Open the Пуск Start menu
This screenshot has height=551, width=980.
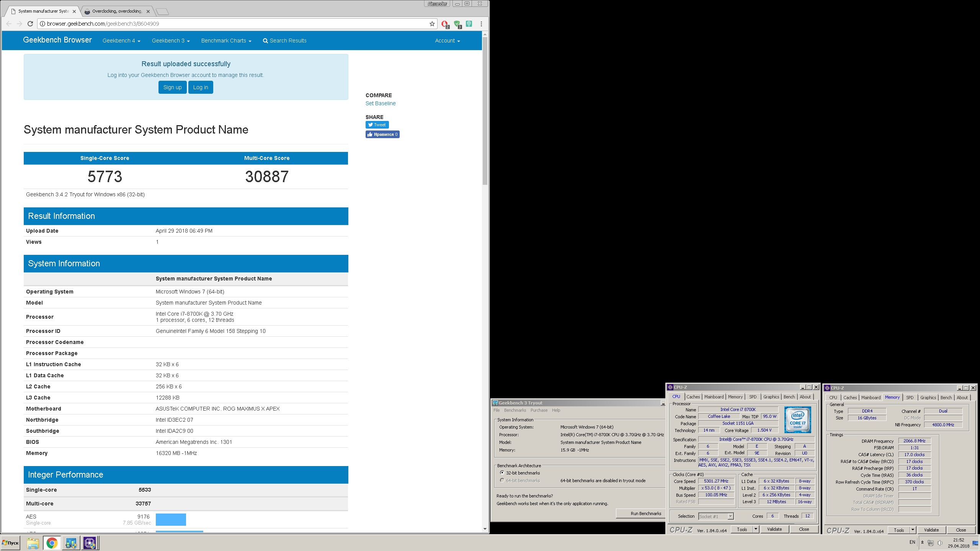click(10, 543)
